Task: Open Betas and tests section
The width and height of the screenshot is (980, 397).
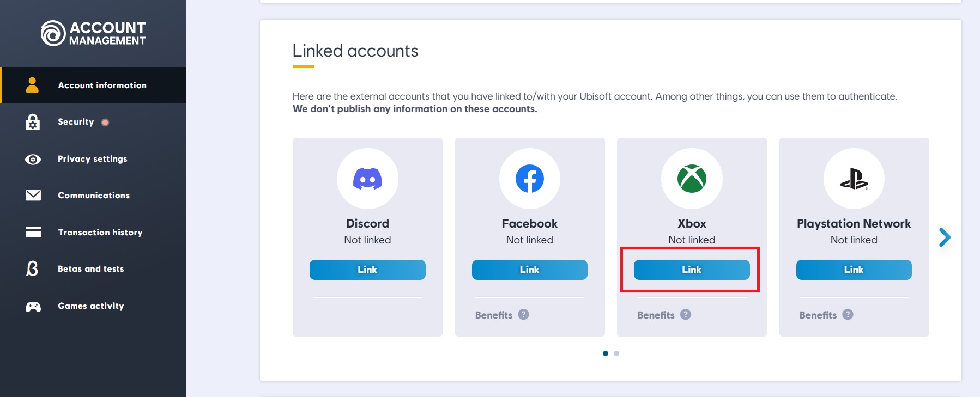Action: 93,269
